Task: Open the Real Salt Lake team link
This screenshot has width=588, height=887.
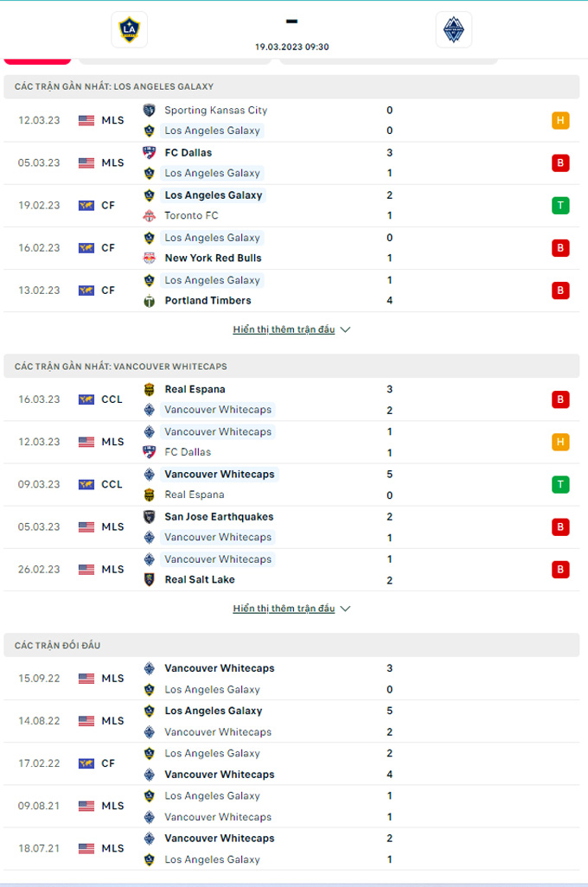Action: click(x=200, y=579)
